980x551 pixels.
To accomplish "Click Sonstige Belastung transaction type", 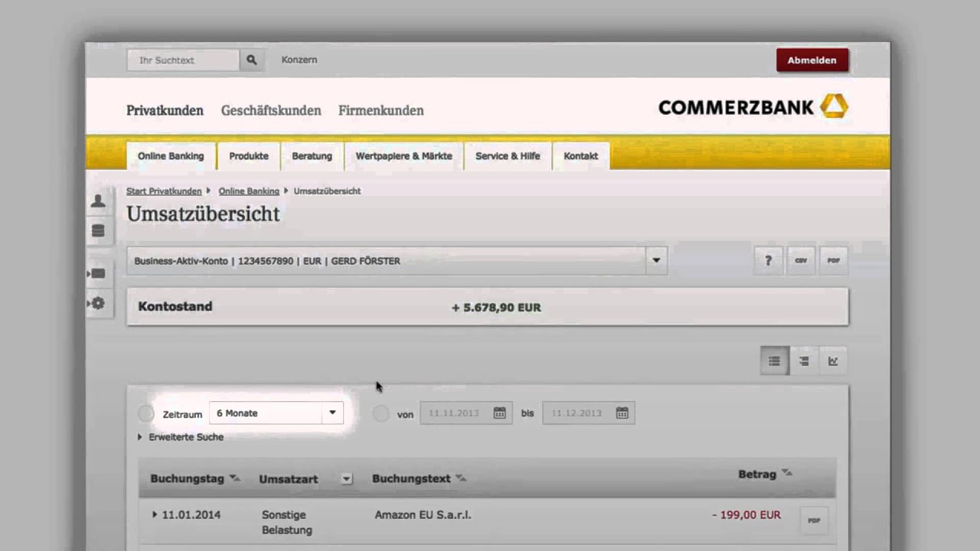I will pos(287,523).
